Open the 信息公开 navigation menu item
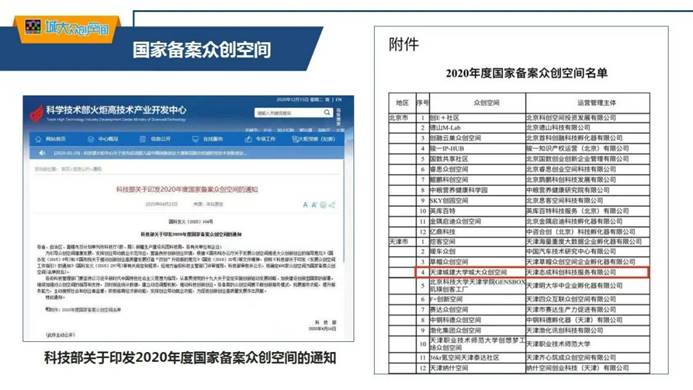Viewport: 693px width, 390px height. coord(155,139)
